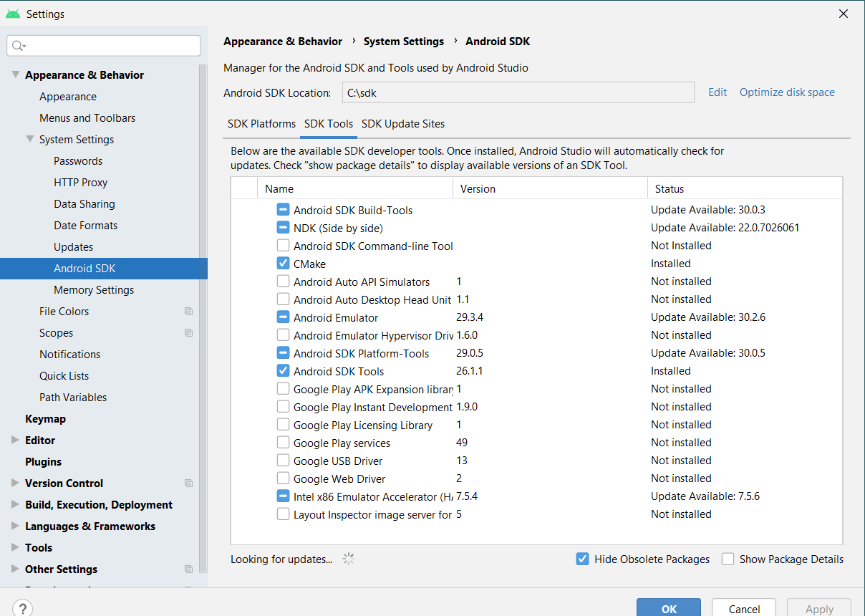Expand the Version Control section arrow

tap(15, 483)
